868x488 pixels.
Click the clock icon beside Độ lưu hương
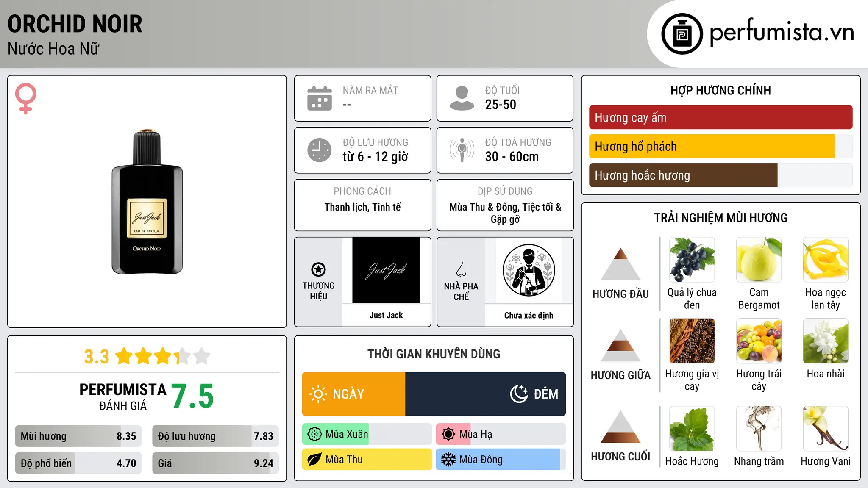point(320,150)
